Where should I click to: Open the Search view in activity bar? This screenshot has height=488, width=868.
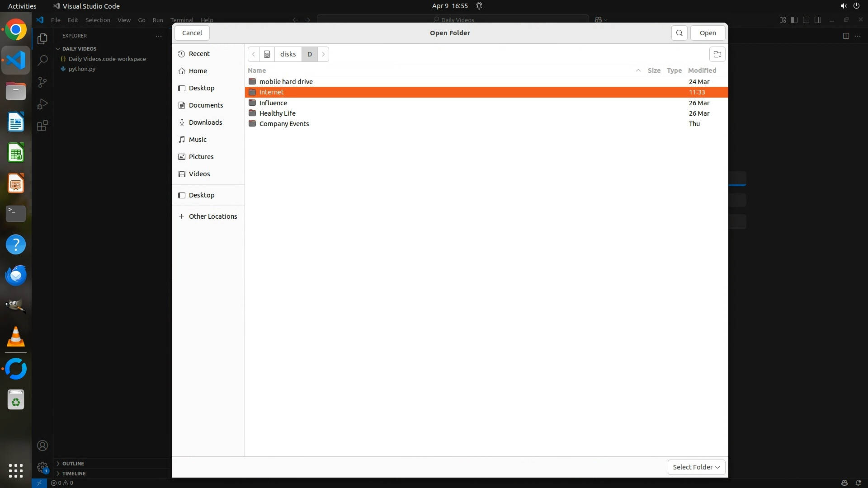(x=42, y=60)
